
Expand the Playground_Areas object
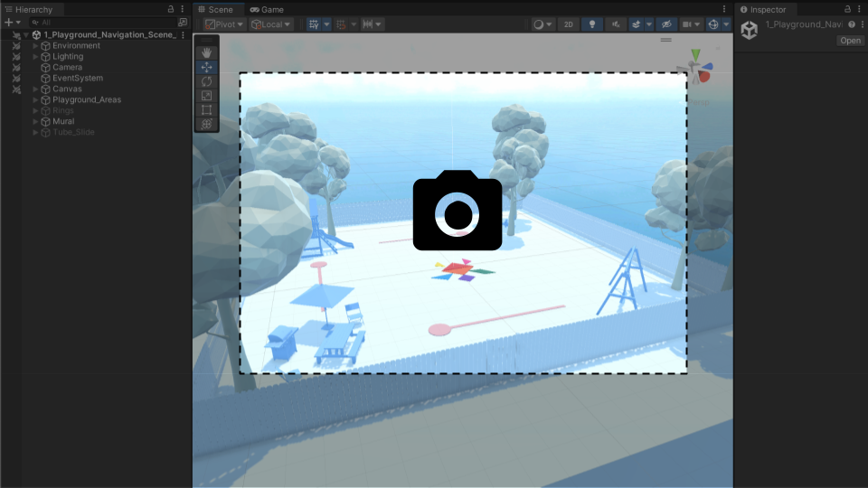(x=35, y=99)
